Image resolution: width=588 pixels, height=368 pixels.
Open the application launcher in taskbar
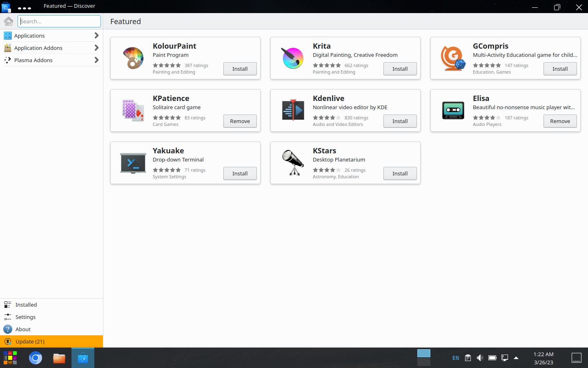[10, 358]
